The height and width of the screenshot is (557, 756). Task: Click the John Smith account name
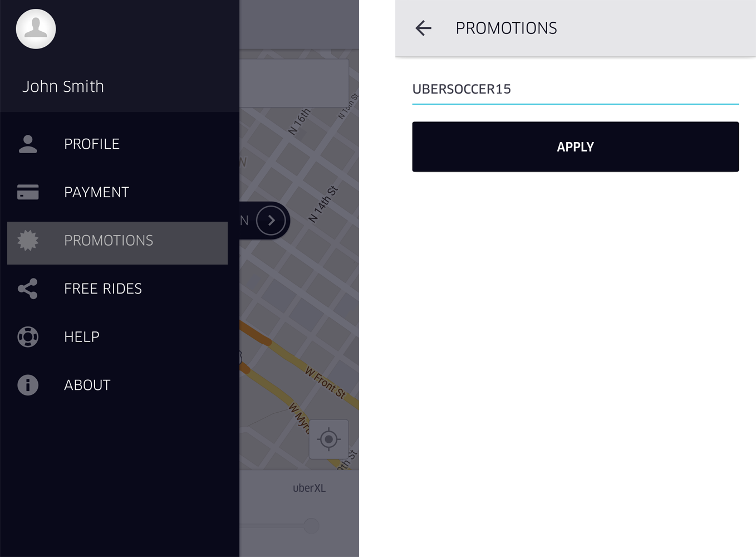[x=63, y=86]
